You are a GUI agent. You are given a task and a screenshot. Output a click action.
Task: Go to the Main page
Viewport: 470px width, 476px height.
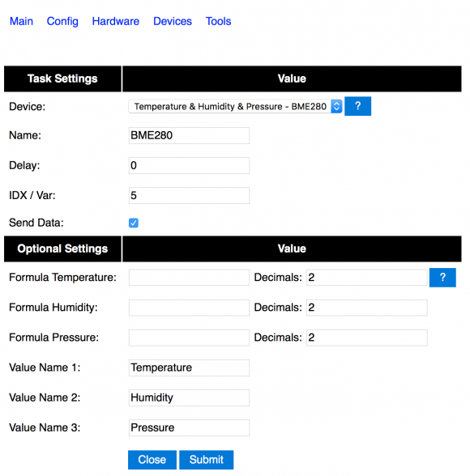click(21, 21)
